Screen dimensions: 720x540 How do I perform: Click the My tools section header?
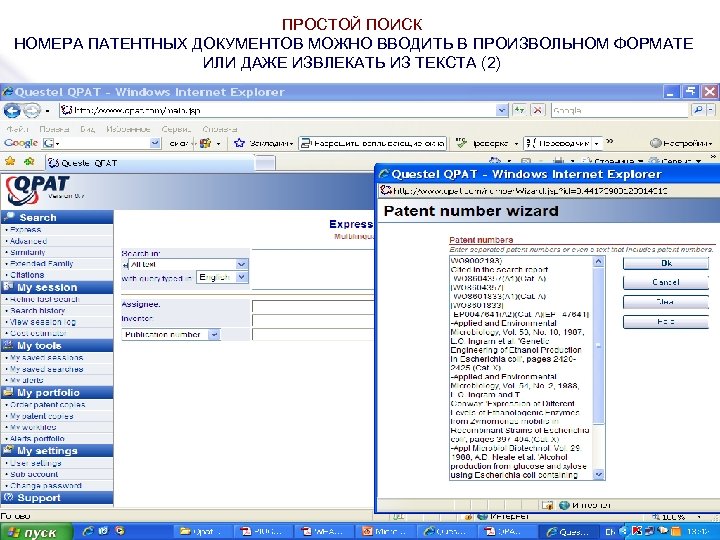click(57, 346)
